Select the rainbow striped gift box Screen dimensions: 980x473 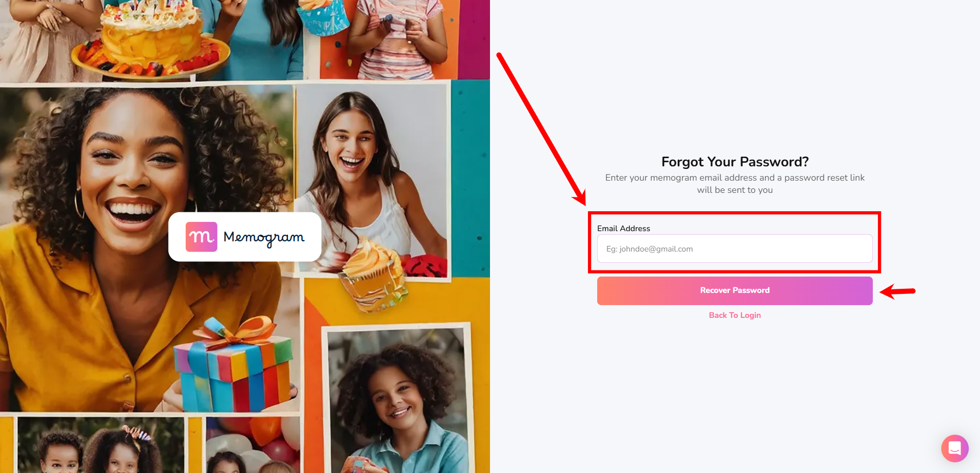[235, 365]
